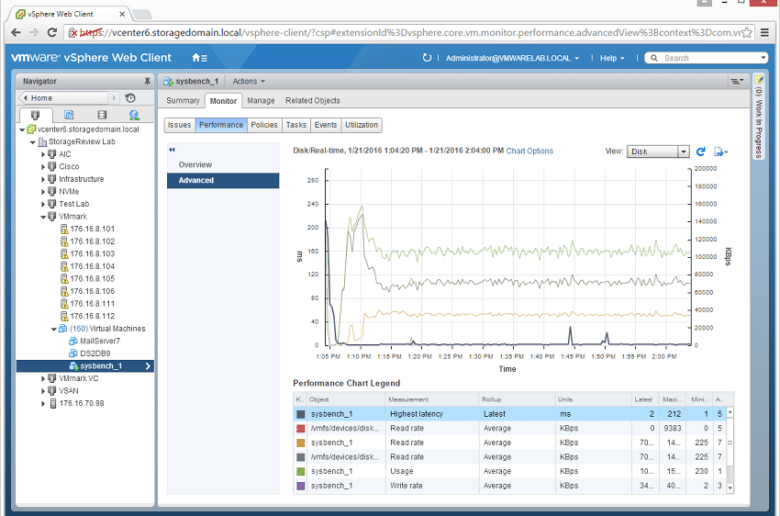
Task: Click the search magnifier icon
Action: pos(654,58)
